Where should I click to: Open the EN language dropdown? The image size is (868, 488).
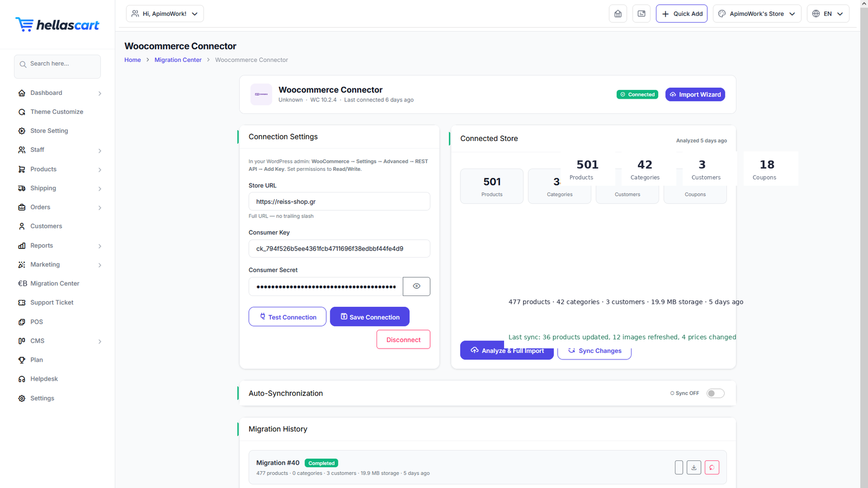coord(828,14)
